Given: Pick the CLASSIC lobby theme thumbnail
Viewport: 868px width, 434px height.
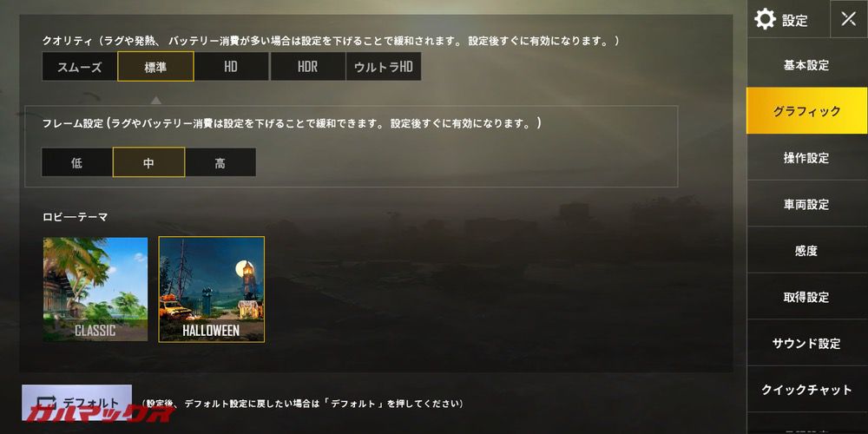Looking at the screenshot, I should click(95, 289).
